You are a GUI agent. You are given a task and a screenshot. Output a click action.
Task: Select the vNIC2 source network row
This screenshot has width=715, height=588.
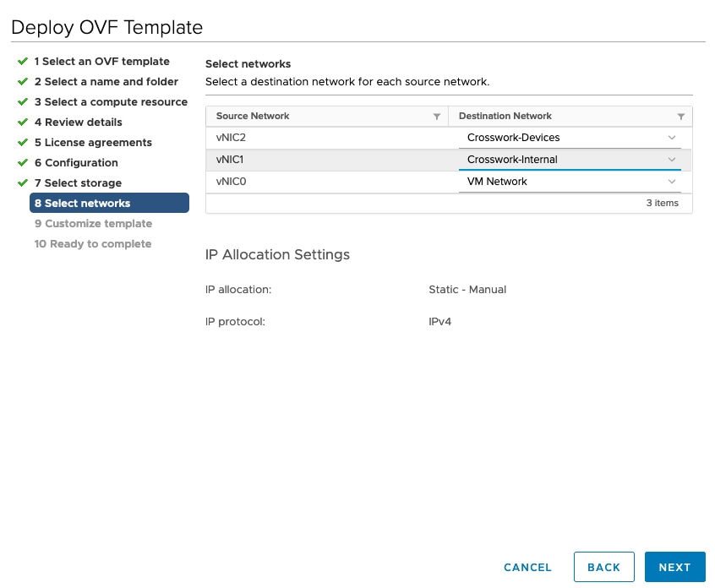tap(449, 138)
